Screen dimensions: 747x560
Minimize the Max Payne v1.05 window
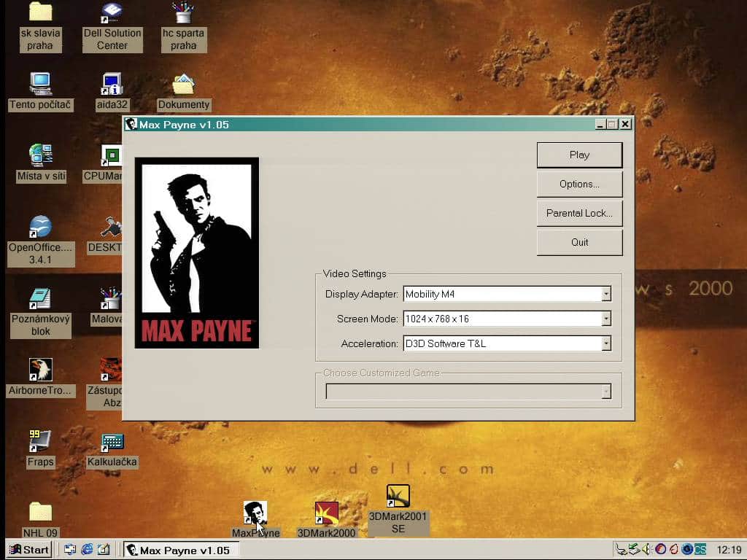tap(600, 124)
